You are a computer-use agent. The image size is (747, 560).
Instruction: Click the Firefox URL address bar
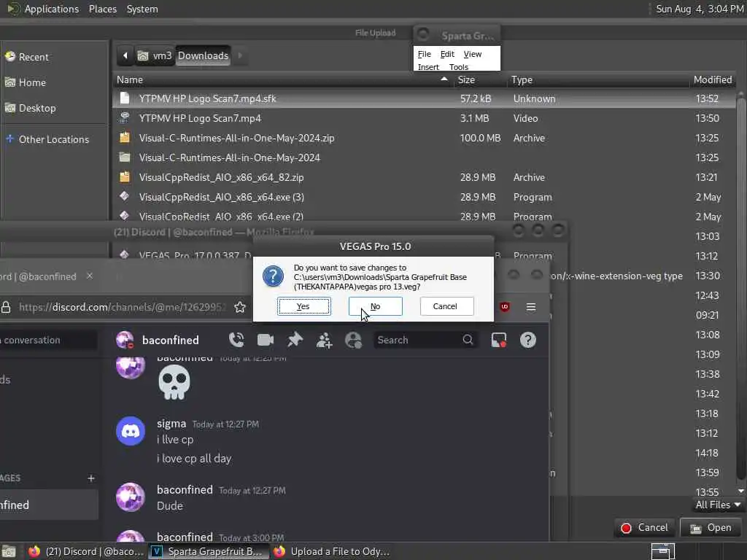click(122, 307)
